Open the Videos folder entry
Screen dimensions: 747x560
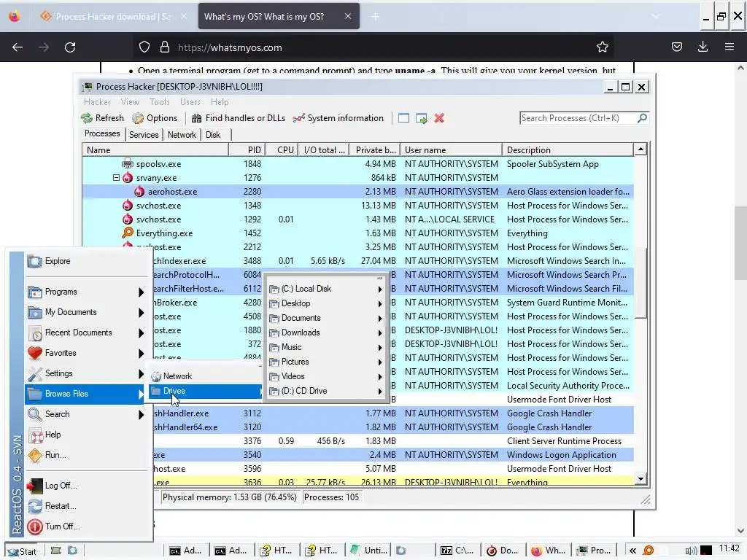coord(325,377)
